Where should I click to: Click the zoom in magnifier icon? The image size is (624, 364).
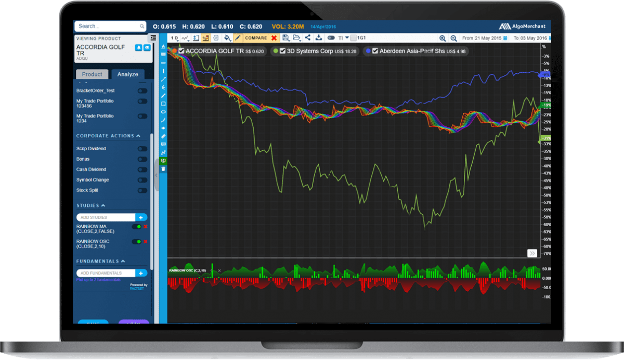pos(443,38)
